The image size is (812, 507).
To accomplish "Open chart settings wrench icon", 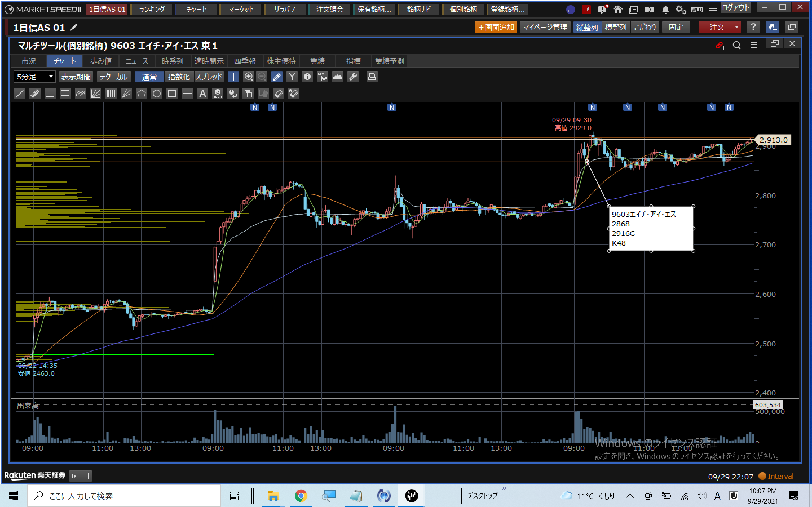I will [353, 77].
